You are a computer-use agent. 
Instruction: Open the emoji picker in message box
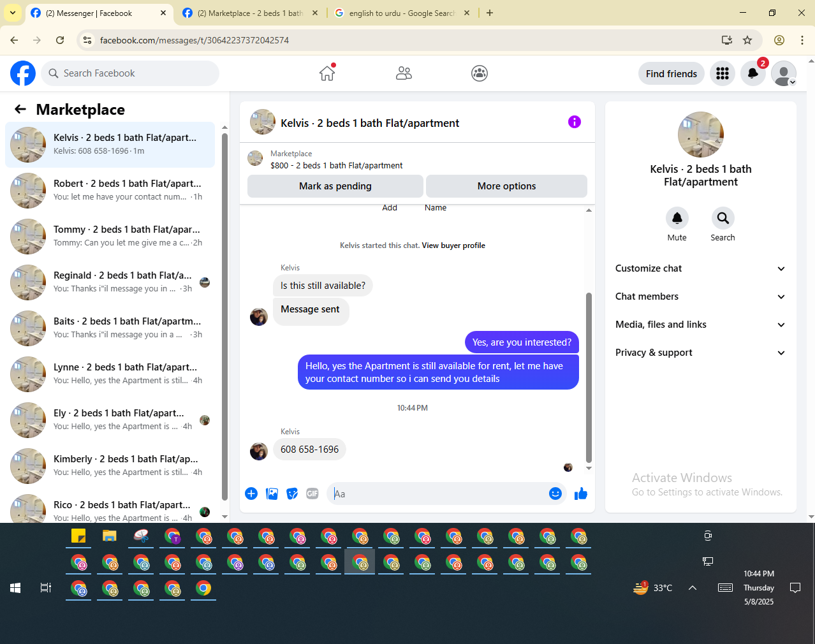tap(555, 494)
